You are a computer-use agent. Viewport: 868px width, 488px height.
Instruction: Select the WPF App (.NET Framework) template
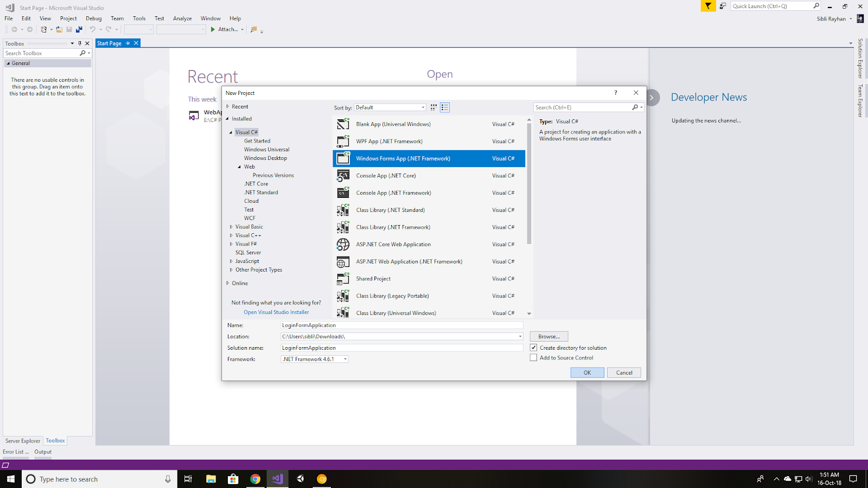pyautogui.click(x=429, y=141)
